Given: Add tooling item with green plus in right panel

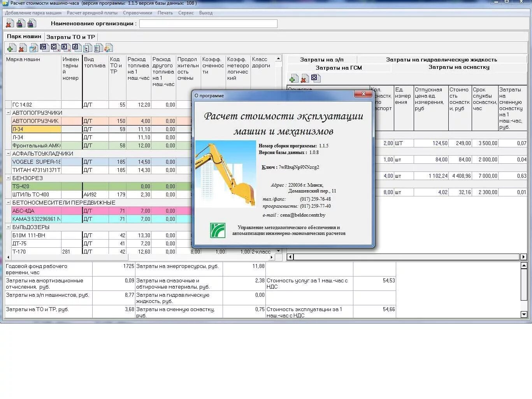Looking at the screenshot, I should click(x=294, y=78).
